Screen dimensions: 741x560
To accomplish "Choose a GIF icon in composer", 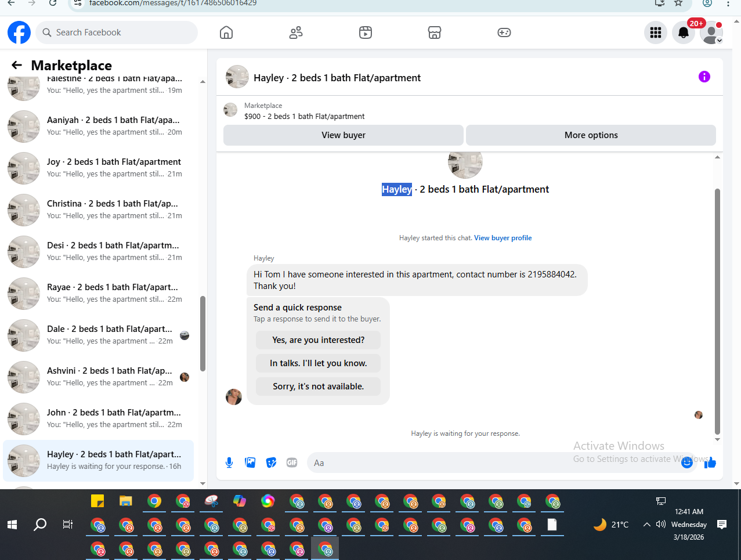I will tap(292, 463).
